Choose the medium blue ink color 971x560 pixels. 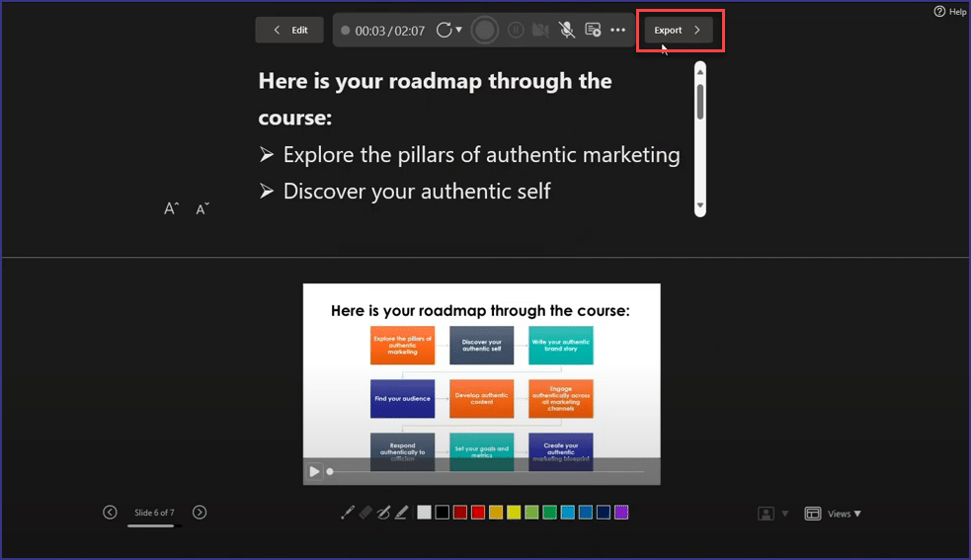coord(586,513)
